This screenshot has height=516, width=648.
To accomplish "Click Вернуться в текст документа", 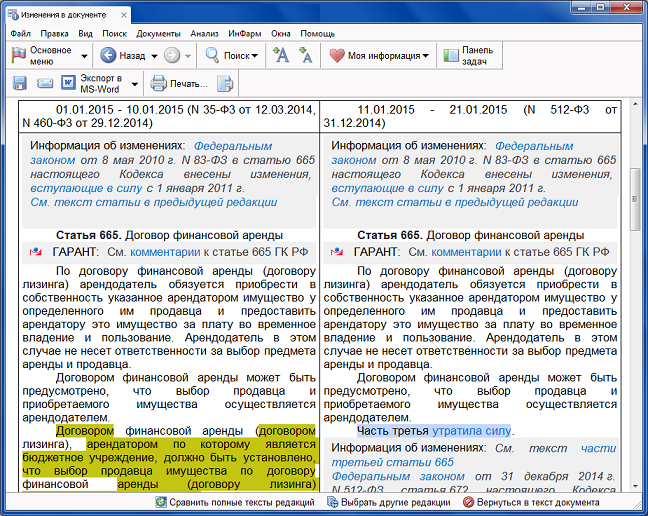I will (531, 502).
